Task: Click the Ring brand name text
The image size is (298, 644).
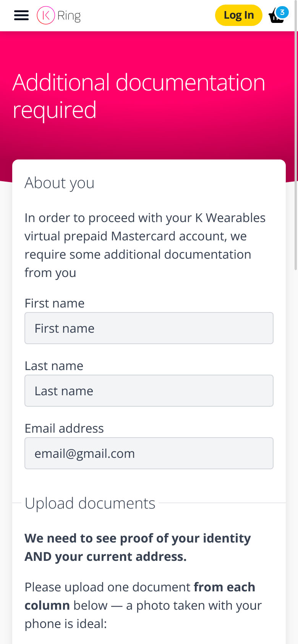Action: pyautogui.click(x=69, y=16)
